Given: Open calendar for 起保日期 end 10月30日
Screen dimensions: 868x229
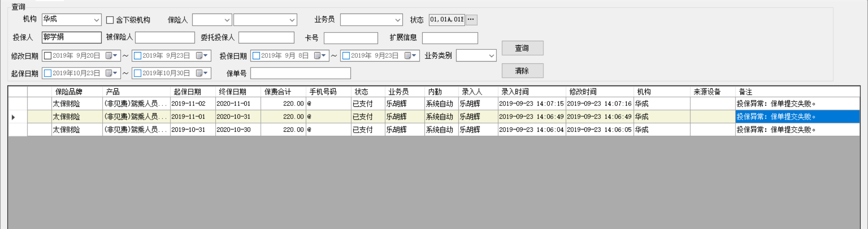Looking at the screenshot, I should 202,73.
